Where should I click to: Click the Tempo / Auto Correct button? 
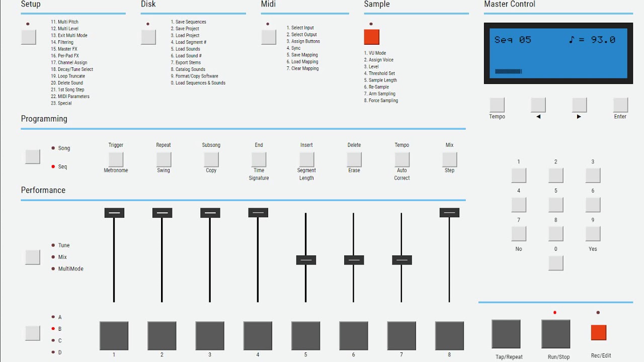pos(402,159)
